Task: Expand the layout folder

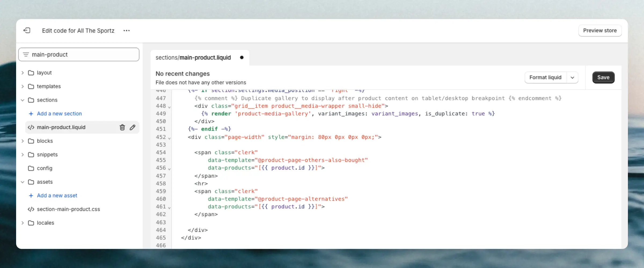Action: pos(23,73)
